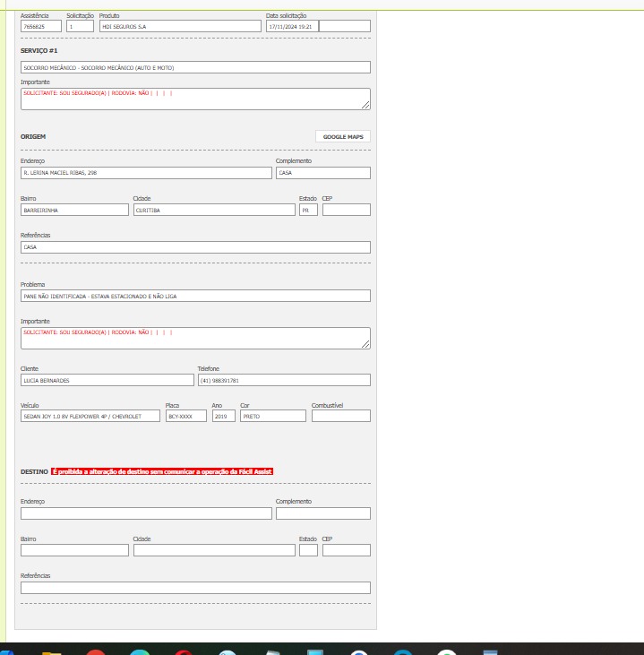Select the Cliente field with Lucia Bernardes
This screenshot has height=655, width=644.
coord(107,380)
